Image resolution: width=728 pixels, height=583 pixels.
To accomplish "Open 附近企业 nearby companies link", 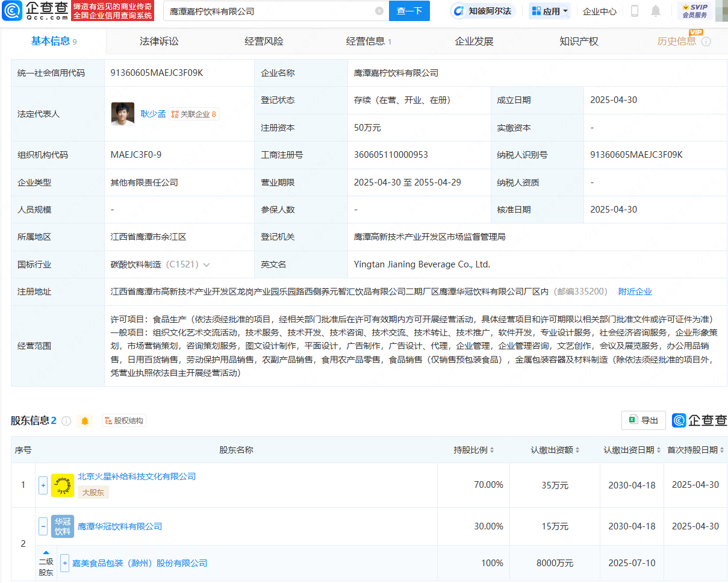I will coord(635,291).
